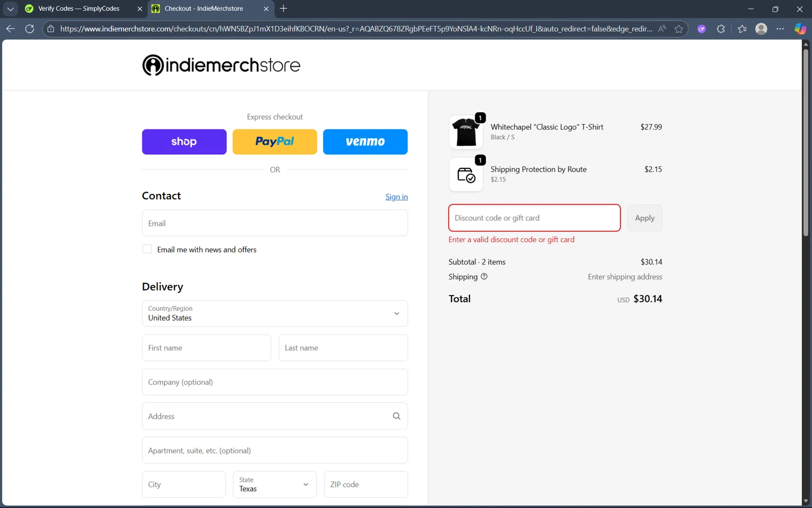
Task: Open tab actions chevron menu
Action: coord(10,9)
